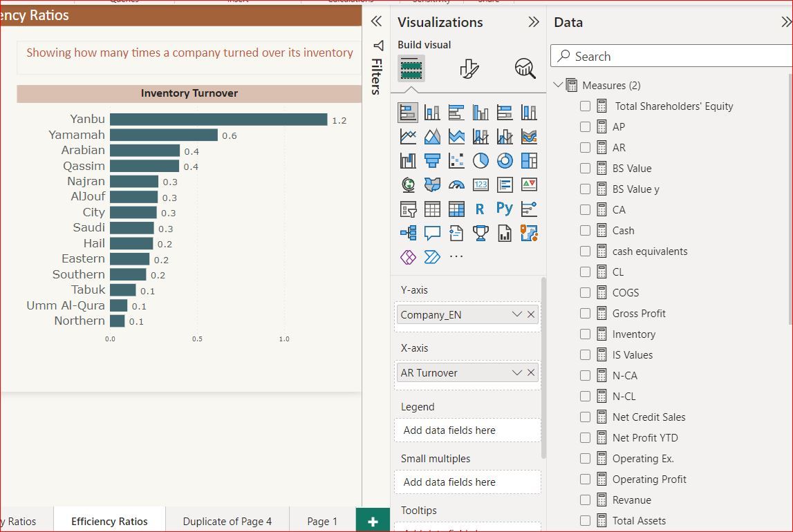Select the donut chart visual
The height and width of the screenshot is (532, 793).
(505, 160)
